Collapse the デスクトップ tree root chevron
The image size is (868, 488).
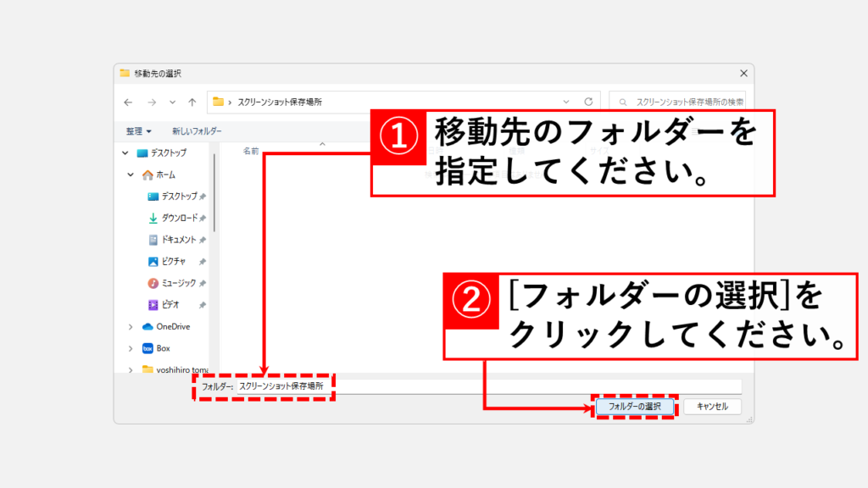tap(125, 152)
